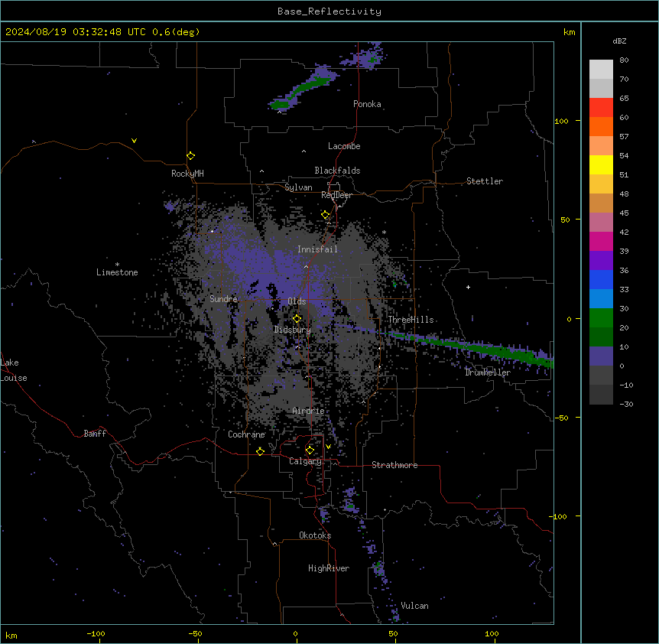Image resolution: width=659 pixels, height=644 pixels.
Task: Select the Ponoka city label
Action: [367, 104]
